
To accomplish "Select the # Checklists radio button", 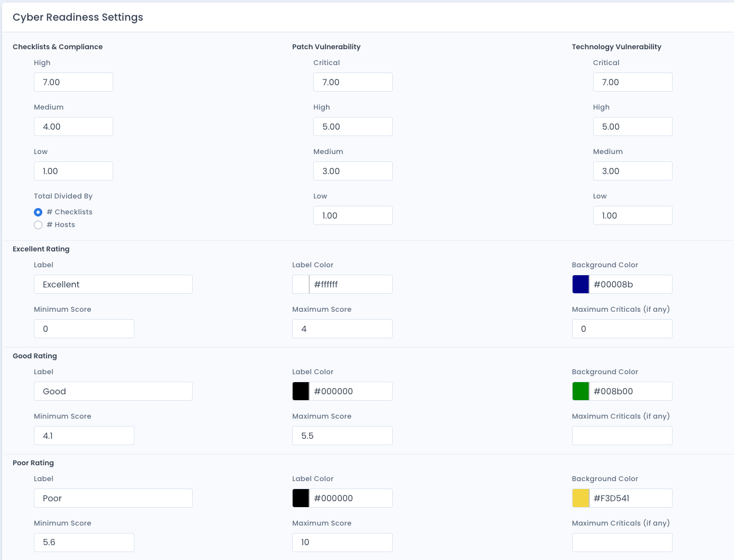I will [38, 212].
